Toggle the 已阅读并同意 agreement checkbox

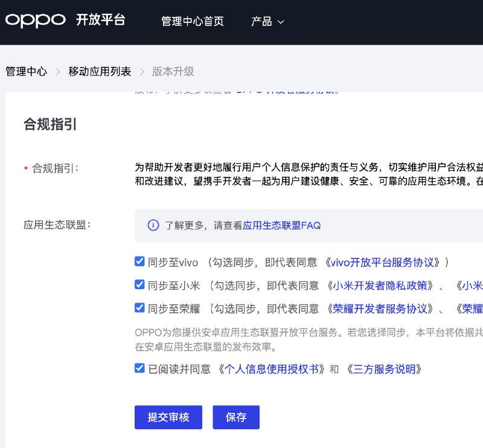point(139,368)
